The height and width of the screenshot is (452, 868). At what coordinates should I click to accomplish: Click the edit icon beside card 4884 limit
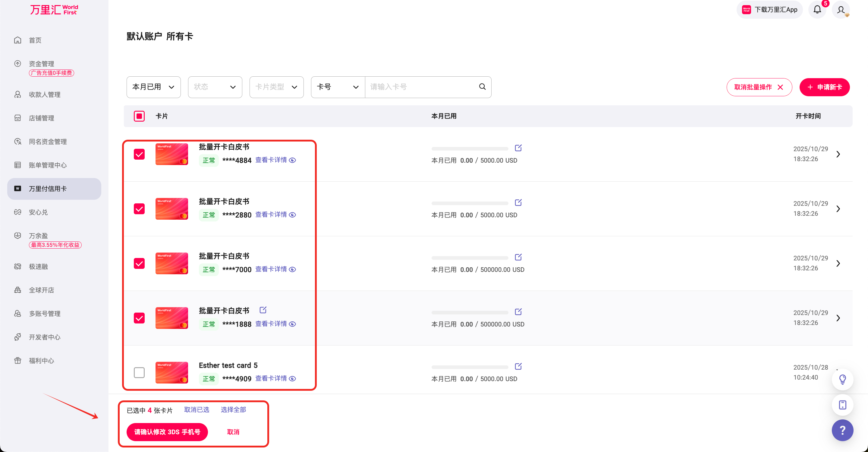point(518,148)
